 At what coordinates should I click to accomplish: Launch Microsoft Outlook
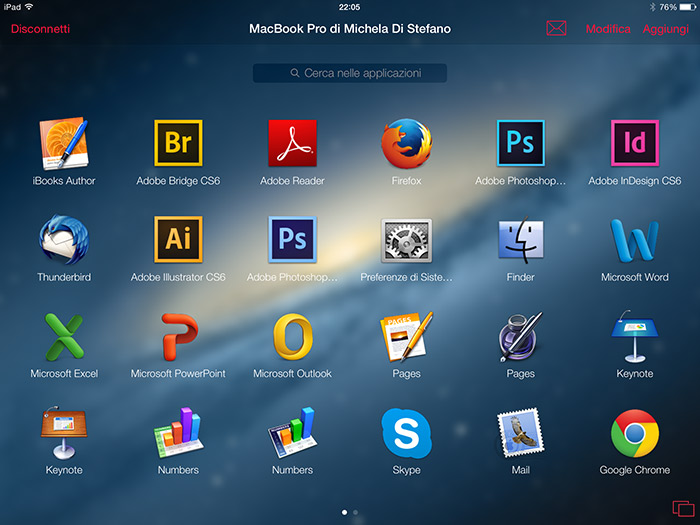293,337
